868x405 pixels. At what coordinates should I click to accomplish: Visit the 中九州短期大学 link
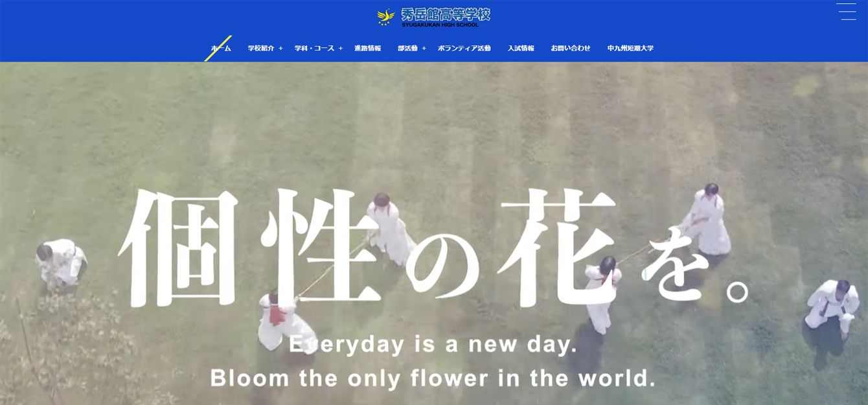click(630, 49)
